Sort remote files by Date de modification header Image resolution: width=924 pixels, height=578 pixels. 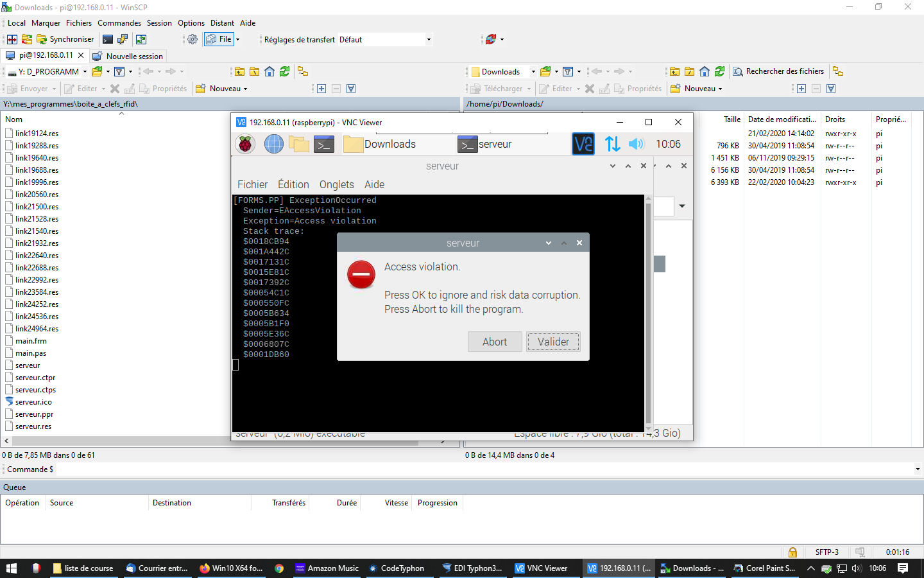tap(782, 119)
